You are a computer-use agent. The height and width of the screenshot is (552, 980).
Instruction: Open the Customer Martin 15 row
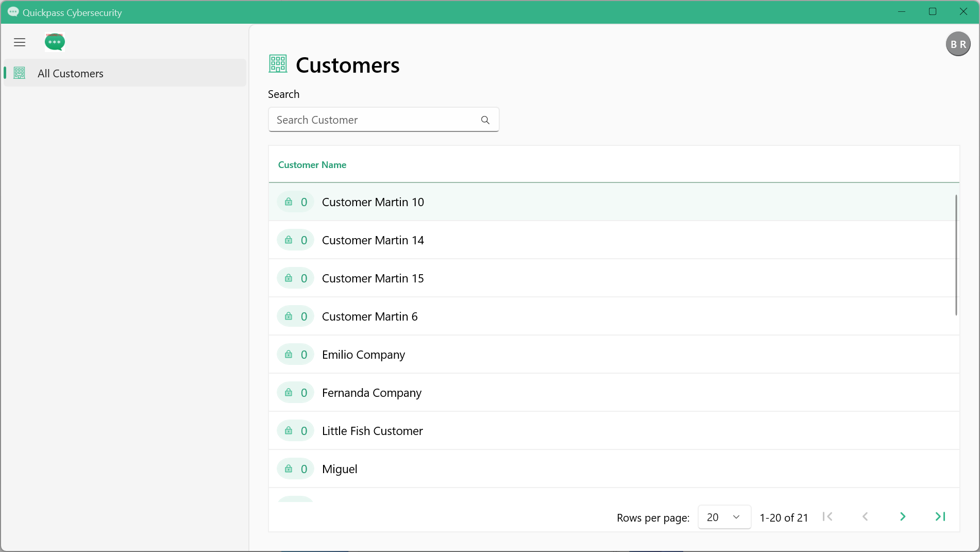[614, 278]
